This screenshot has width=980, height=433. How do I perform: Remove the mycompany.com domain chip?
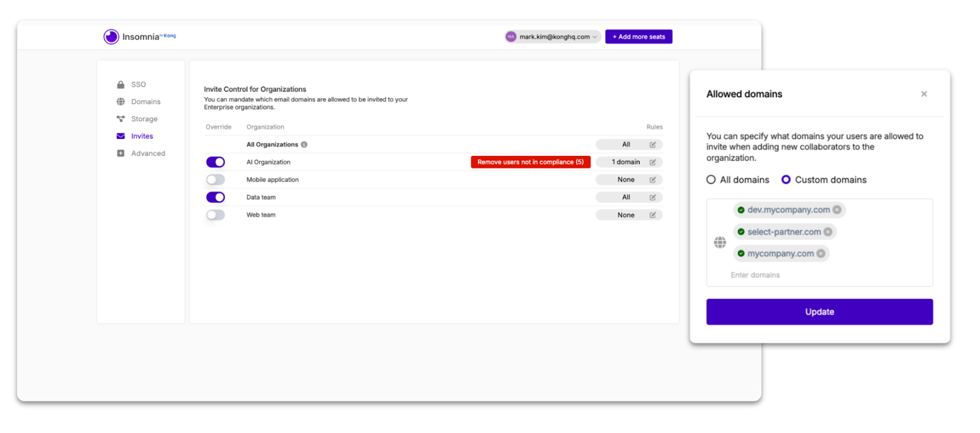(821, 254)
